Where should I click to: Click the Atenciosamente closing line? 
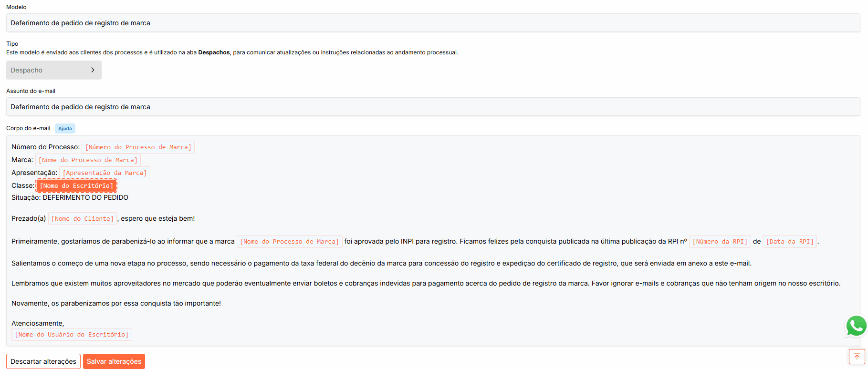pyautogui.click(x=38, y=323)
